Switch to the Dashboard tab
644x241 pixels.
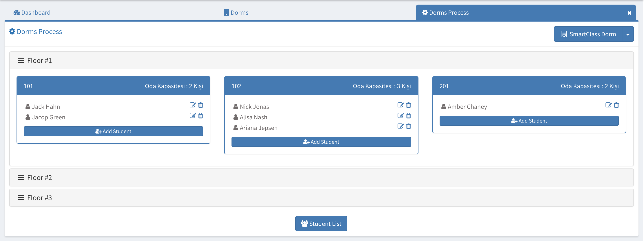pos(32,12)
